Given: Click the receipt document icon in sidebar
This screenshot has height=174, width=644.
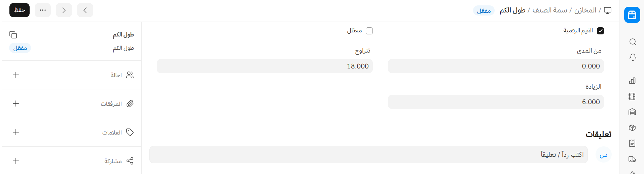Looking at the screenshot, I should (632, 143).
